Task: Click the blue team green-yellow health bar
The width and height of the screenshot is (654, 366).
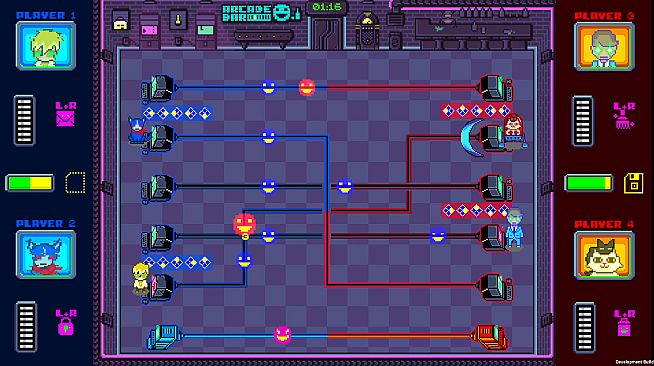Action: [x=30, y=183]
